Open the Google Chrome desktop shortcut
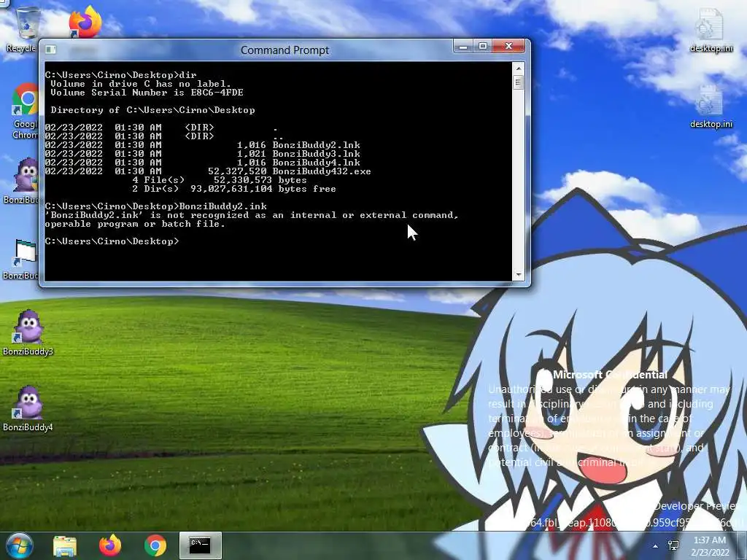 26,111
